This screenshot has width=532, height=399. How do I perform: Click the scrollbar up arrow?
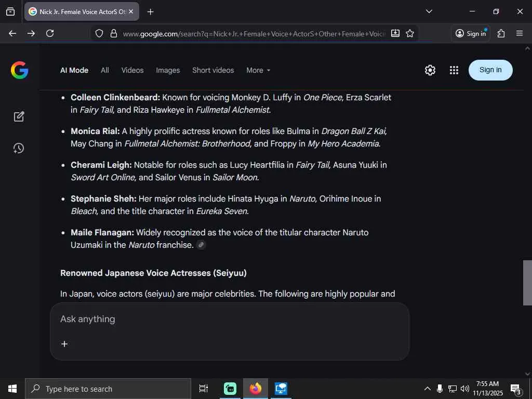tap(527, 49)
